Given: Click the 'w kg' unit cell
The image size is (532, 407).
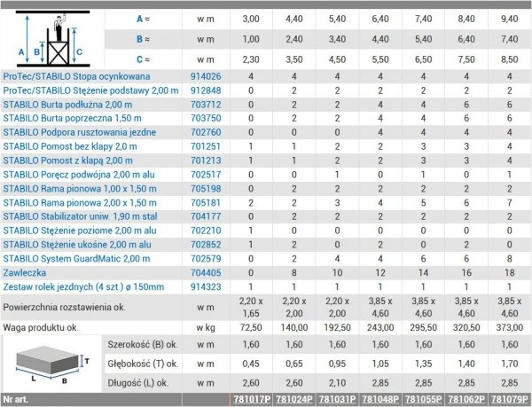Looking at the screenshot, I should coord(206,328).
